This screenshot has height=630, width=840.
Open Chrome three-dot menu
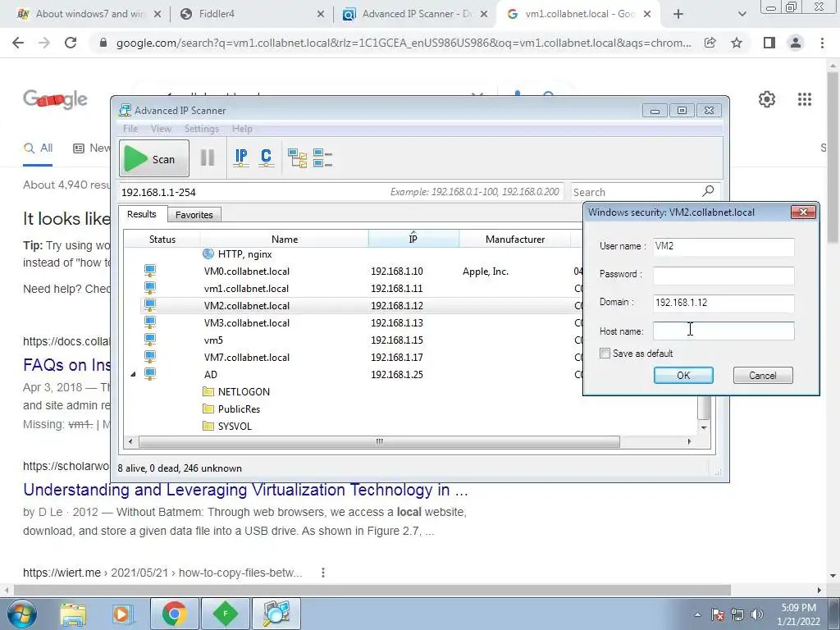822,43
